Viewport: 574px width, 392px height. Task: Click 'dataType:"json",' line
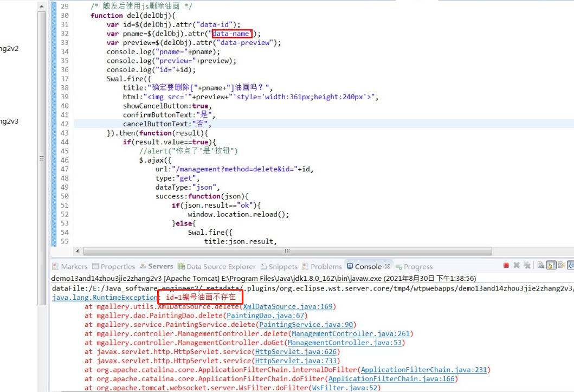188,187
